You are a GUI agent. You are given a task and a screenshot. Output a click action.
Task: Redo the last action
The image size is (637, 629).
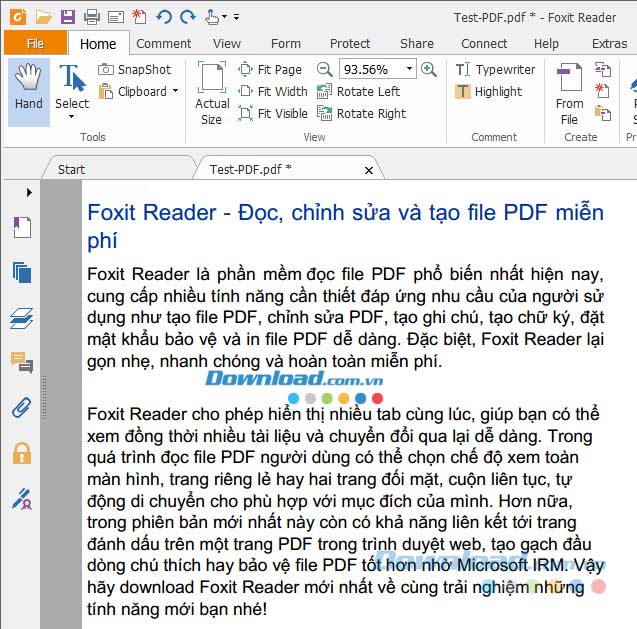point(188,17)
